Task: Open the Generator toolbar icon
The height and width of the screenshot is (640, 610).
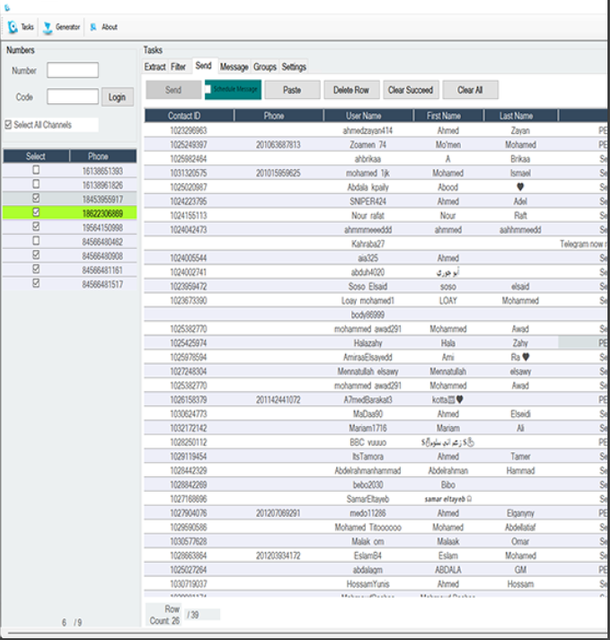Action: (x=62, y=27)
